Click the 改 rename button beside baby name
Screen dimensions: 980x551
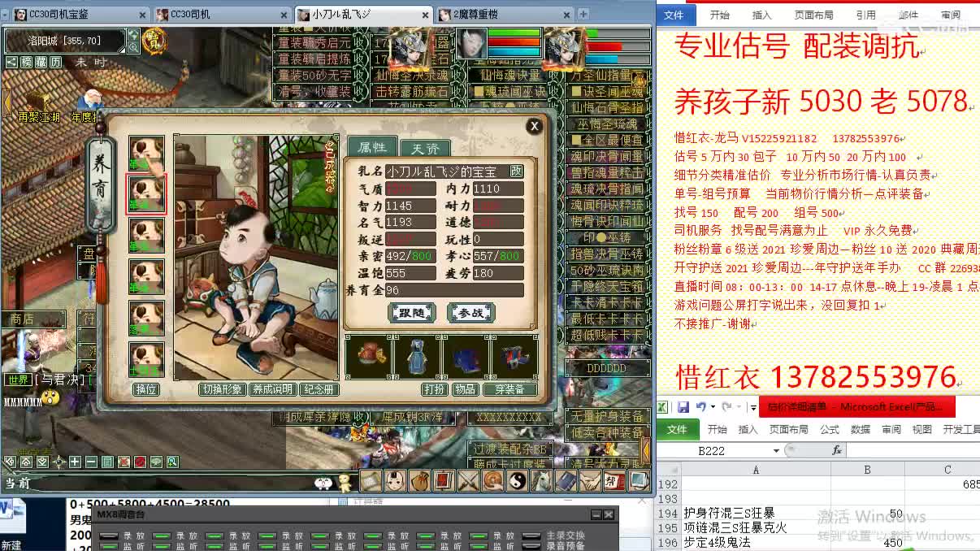(x=517, y=171)
